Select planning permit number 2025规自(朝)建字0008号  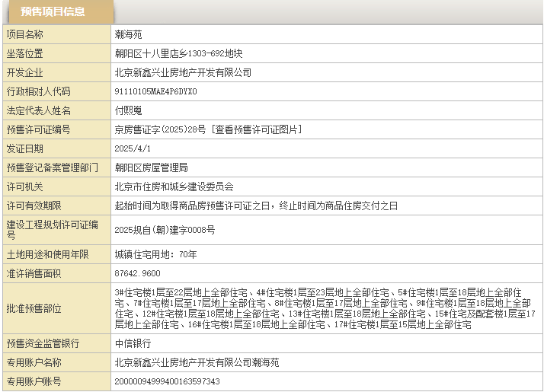tap(165, 229)
